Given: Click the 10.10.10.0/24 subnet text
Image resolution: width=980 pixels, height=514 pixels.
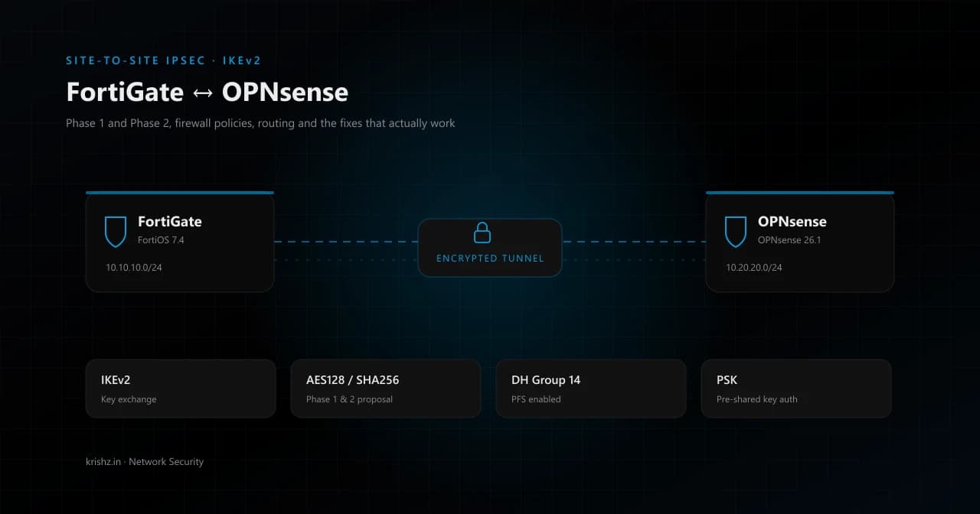Looking at the screenshot, I should [x=134, y=268].
